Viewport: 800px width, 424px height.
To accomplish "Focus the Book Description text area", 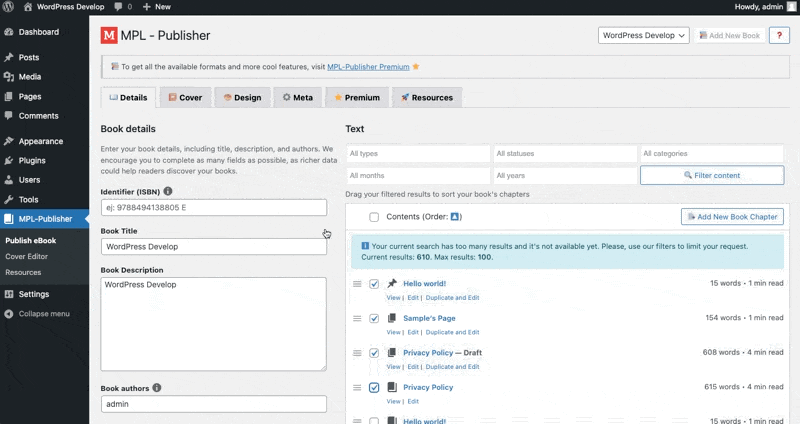I will [x=214, y=324].
